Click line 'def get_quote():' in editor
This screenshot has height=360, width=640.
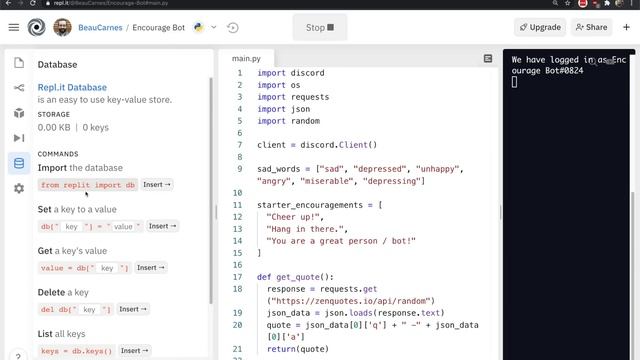tap(296, 277)
